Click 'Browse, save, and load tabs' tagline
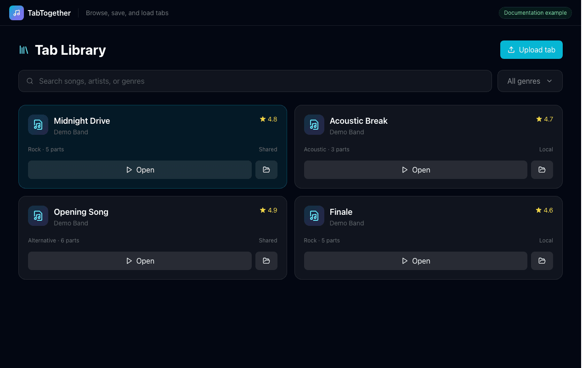 coord(127,13)
